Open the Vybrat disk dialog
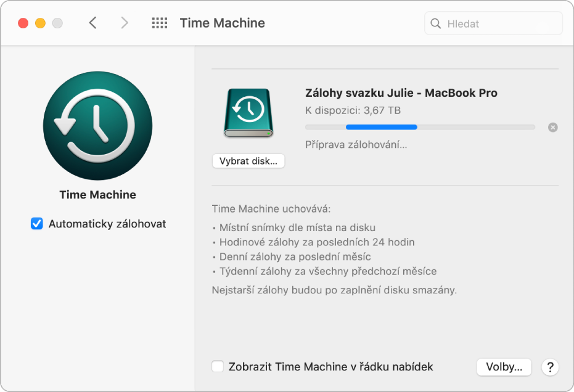The height and width of the screenshot is (392, 574). pyautogui.click(x=248, y=161)
